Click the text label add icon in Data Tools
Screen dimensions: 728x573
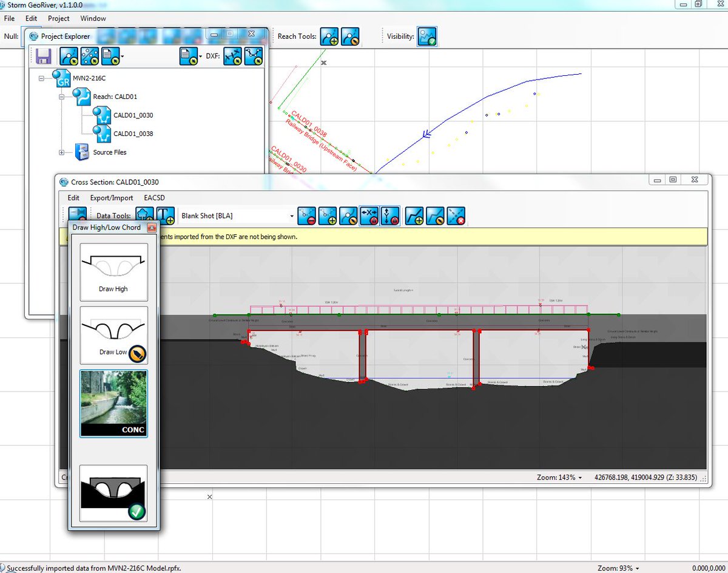pyautogui.click(x=165, y=216)
